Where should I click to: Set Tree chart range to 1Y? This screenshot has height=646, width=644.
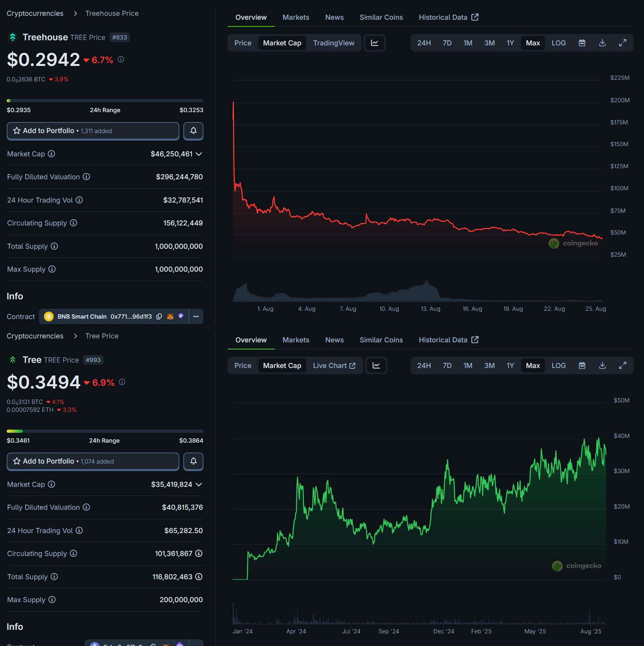(x=510, y=366)
